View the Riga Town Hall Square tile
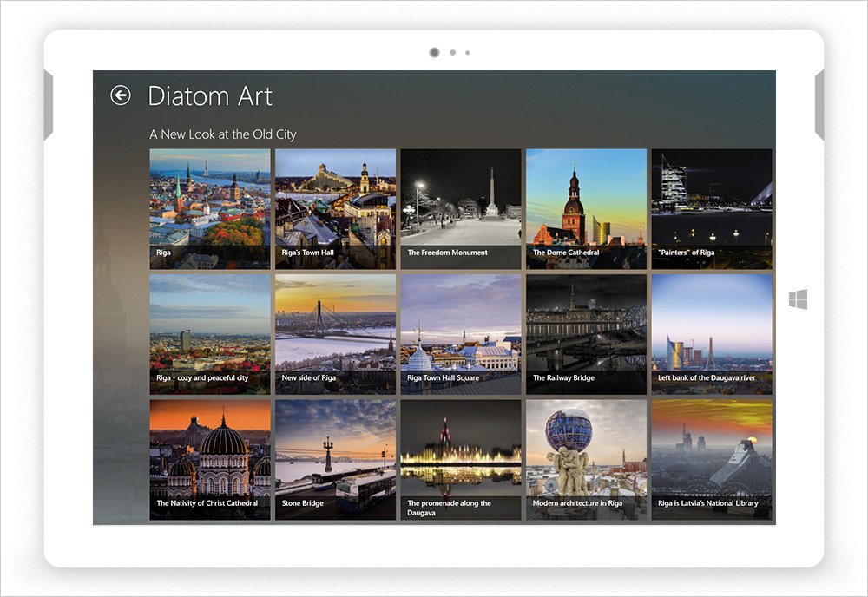This screenshot has width=868, height=597. click(x=461, y=334)
